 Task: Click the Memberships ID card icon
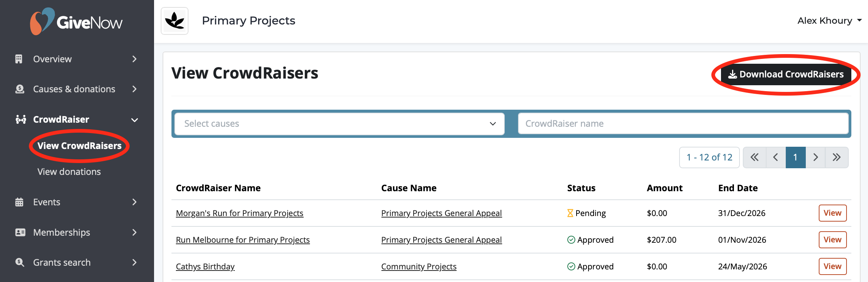[x=20, y=232]
